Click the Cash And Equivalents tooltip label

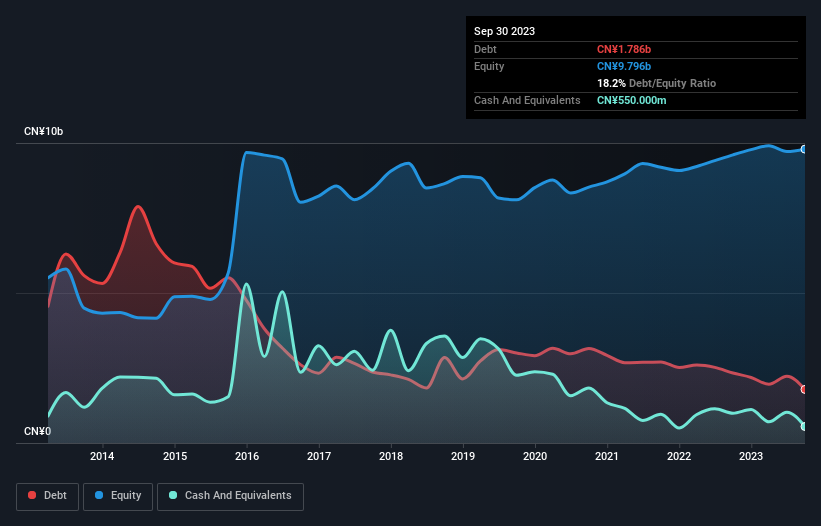(527, 100)
